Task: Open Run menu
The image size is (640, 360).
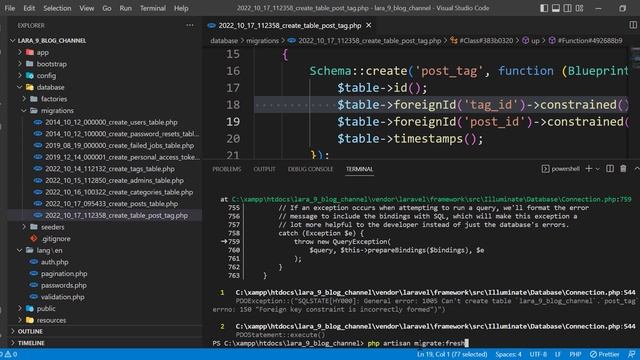Action: tap(126, 8)
